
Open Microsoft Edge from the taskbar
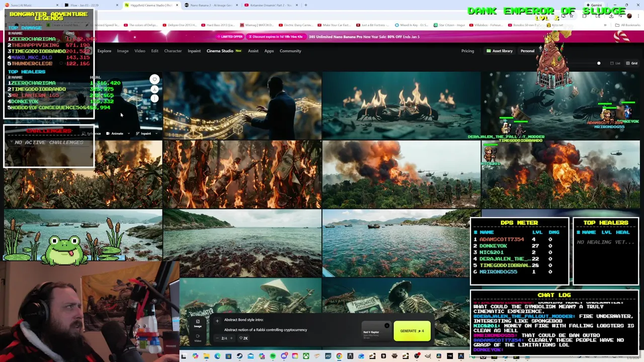point(217,356)
